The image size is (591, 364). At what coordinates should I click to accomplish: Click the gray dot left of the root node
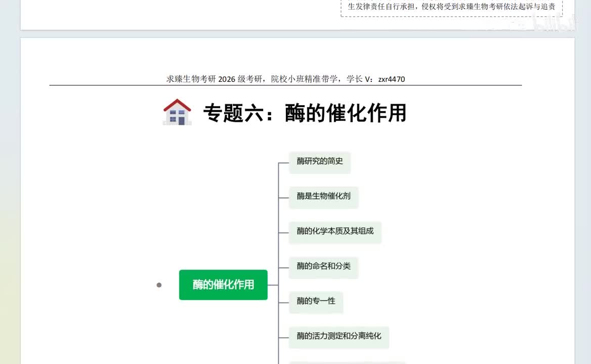159,285
